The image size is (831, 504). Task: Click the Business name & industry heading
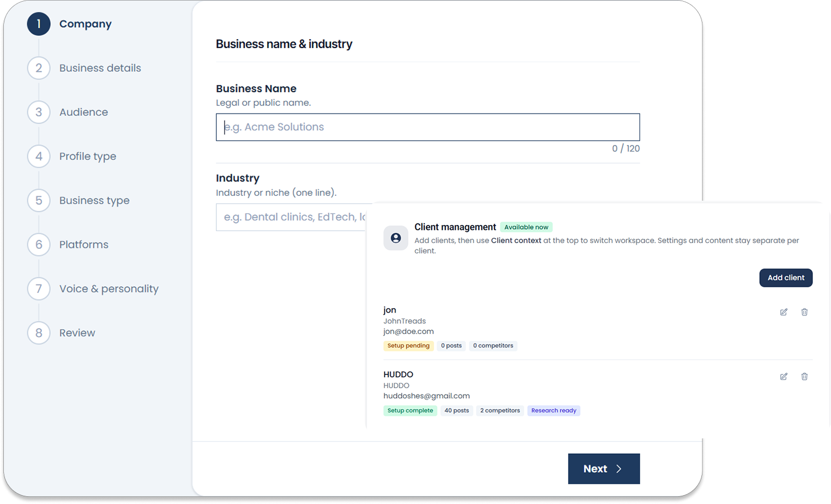point(284,44)
